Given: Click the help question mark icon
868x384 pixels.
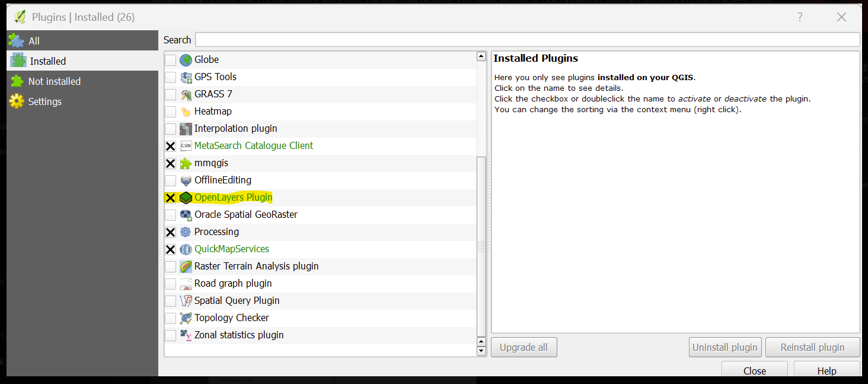Looking at the screenshot, I should [800, 17].
